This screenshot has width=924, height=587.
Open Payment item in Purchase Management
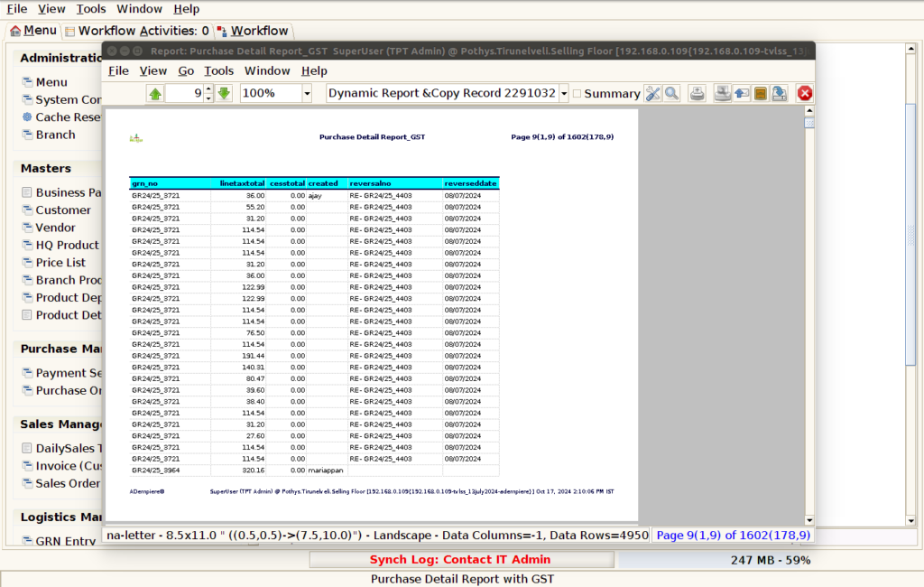click(x=69, y=373)
